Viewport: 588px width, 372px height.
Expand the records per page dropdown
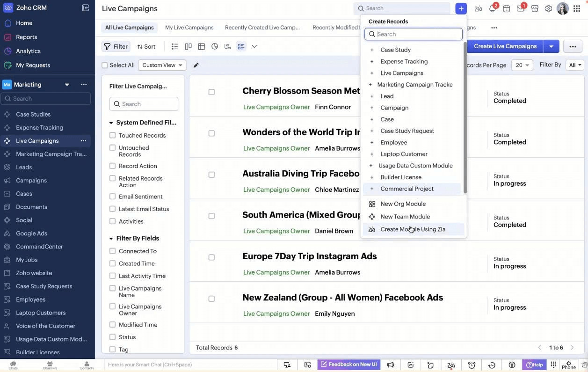522,65
